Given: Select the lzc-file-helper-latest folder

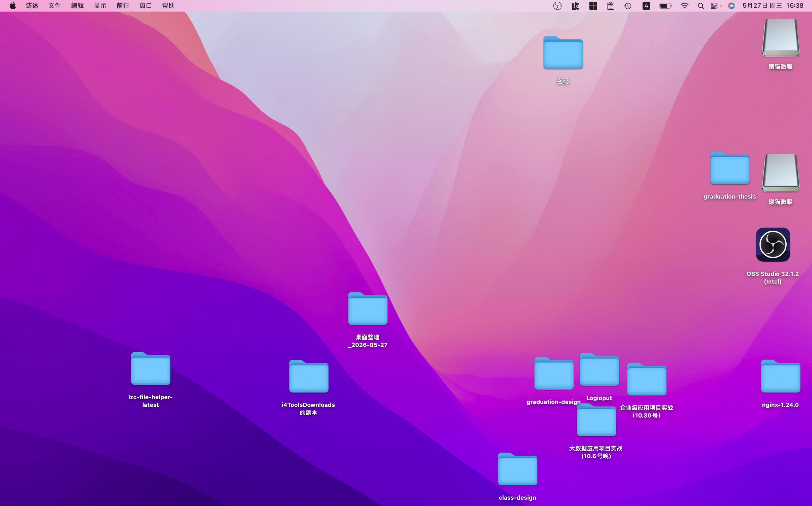Looking at the screenshot, I should (x=151, y=368).
